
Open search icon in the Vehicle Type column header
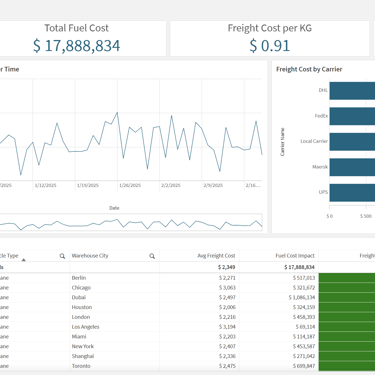click(x=62, y=256)
